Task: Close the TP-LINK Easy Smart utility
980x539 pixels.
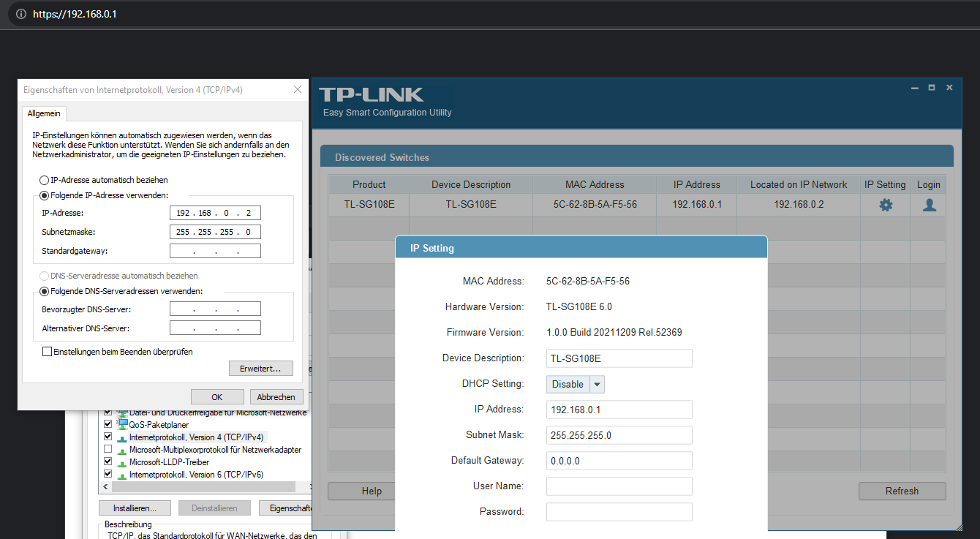Action: coord(949,88)
